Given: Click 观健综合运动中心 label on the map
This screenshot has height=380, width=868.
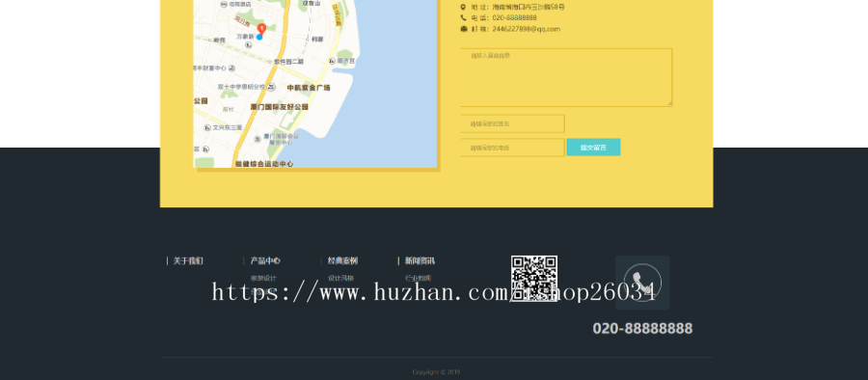Looking at the screenshot, I should [x=264, y=164].
